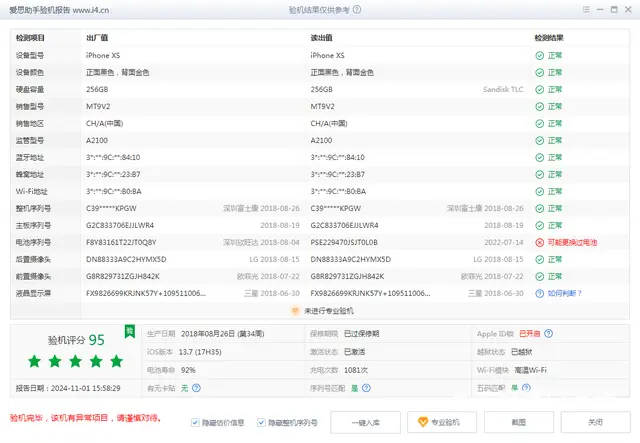The height and width of the screenshot is (443, 640).
Task: Click the 出厂值 column header
Action: point(97,38)
